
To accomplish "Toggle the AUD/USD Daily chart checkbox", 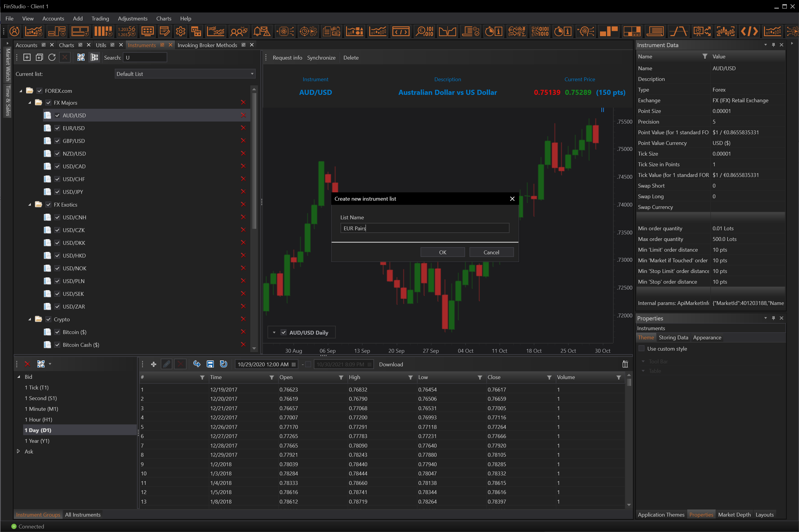I will click(284, 333).
